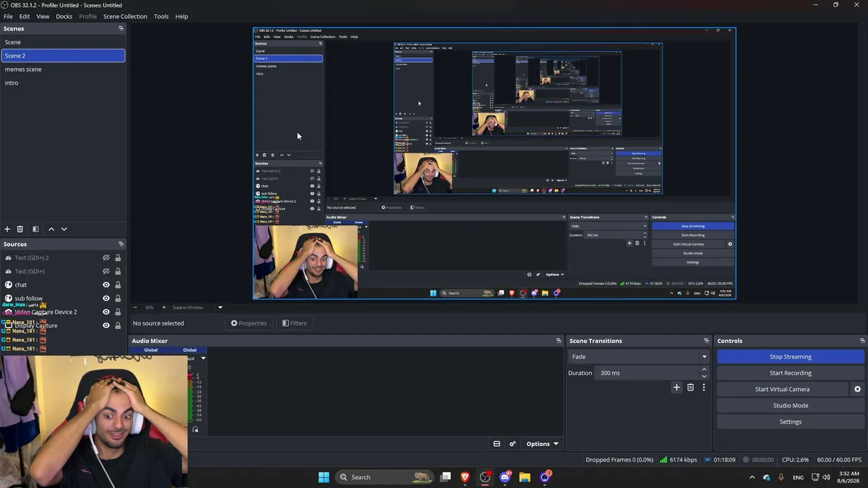Lock the Text (GDI+) 2 source

[x=118, y=258]
